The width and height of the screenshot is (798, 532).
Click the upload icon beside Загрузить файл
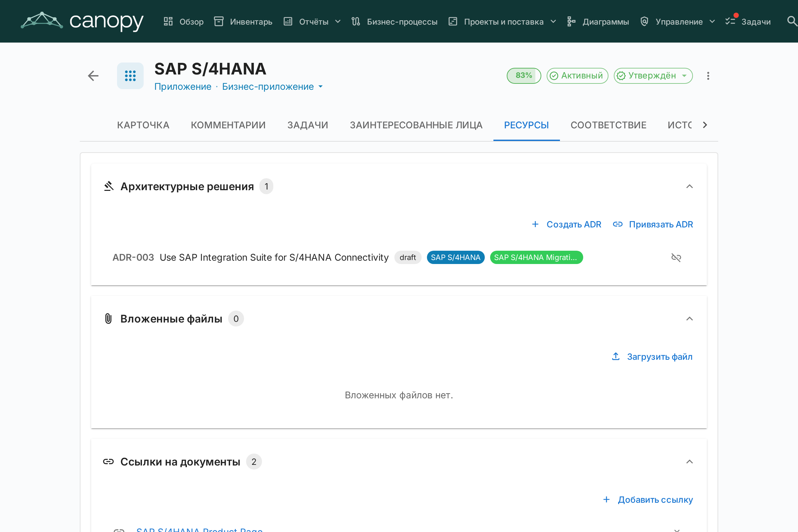click(x=616, y=356)
